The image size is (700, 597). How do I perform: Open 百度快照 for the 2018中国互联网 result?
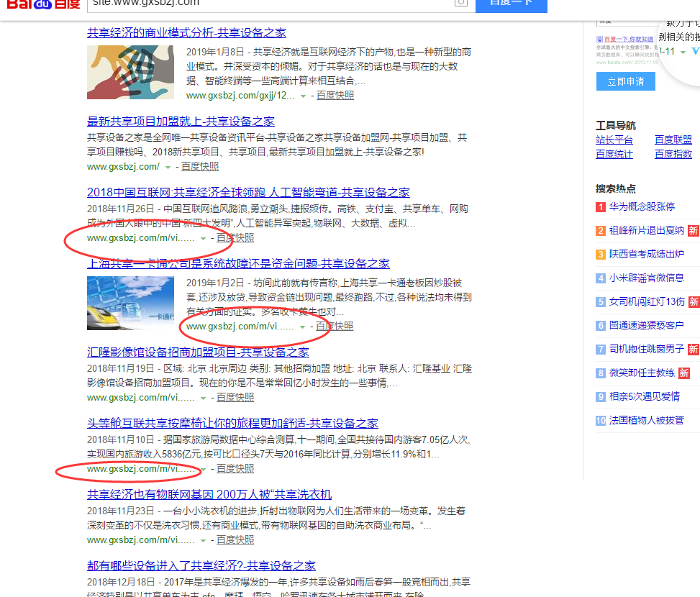pyautogui.click(x=235, y=238)
